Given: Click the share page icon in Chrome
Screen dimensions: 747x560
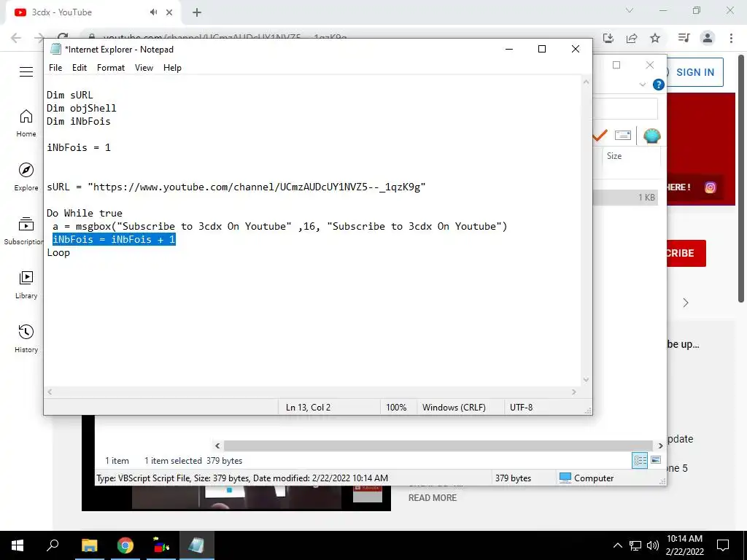Looking at the screenshot, I should 632,38.
